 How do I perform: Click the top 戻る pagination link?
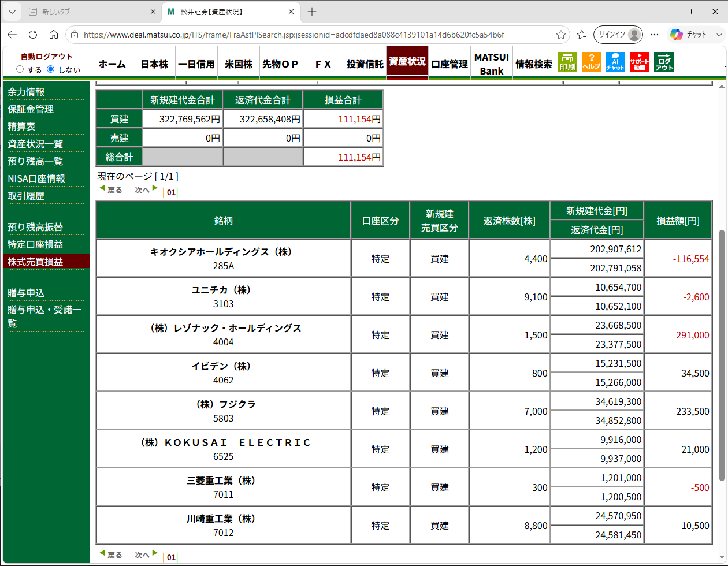coord(110,189)
